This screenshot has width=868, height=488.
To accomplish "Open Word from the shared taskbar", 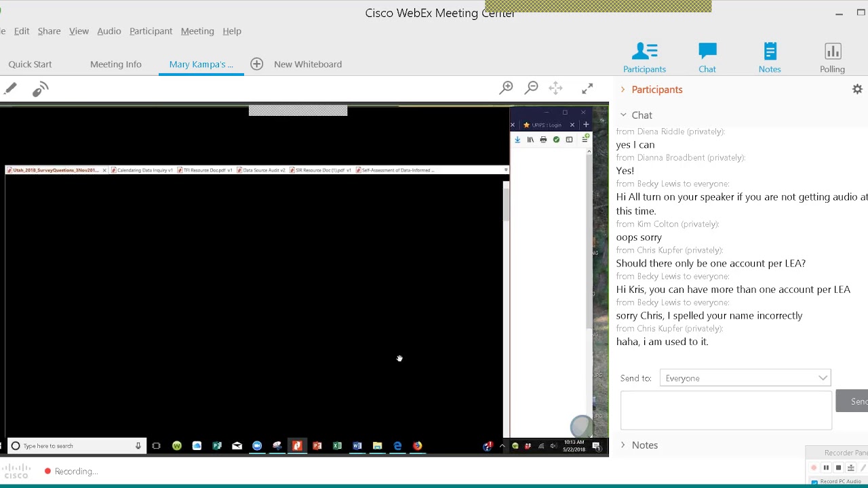I will click(x=357, y=446).
